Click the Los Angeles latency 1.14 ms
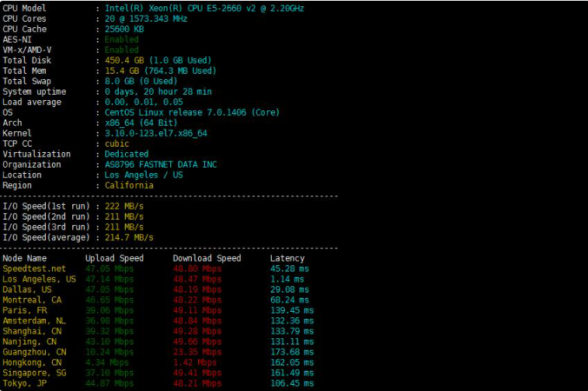The height and width of the screenshot is (391, 588). (285, 279)
